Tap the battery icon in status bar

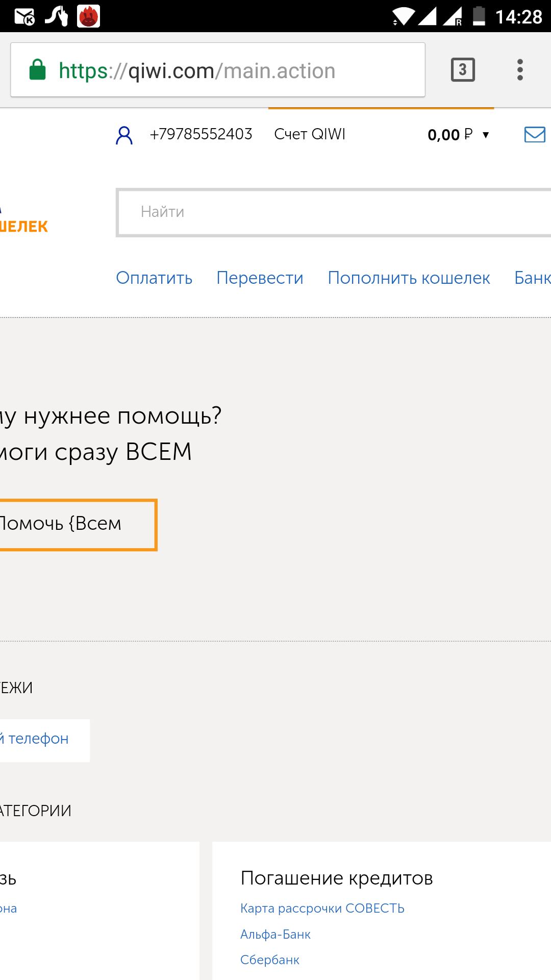pos(479,16)
